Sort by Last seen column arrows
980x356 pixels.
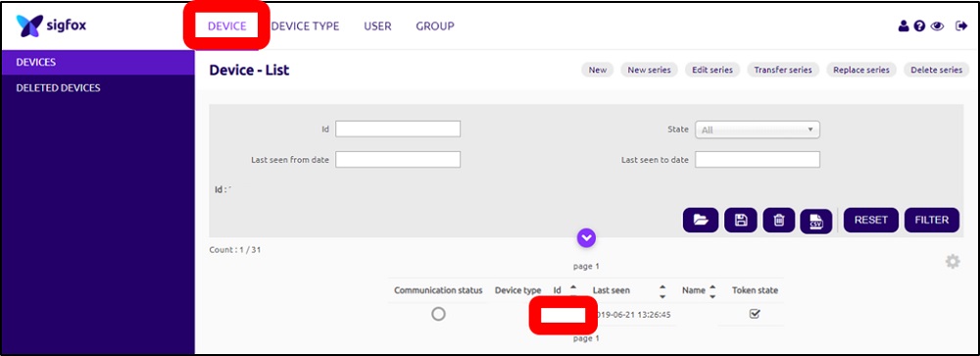[x=663, y=291]
